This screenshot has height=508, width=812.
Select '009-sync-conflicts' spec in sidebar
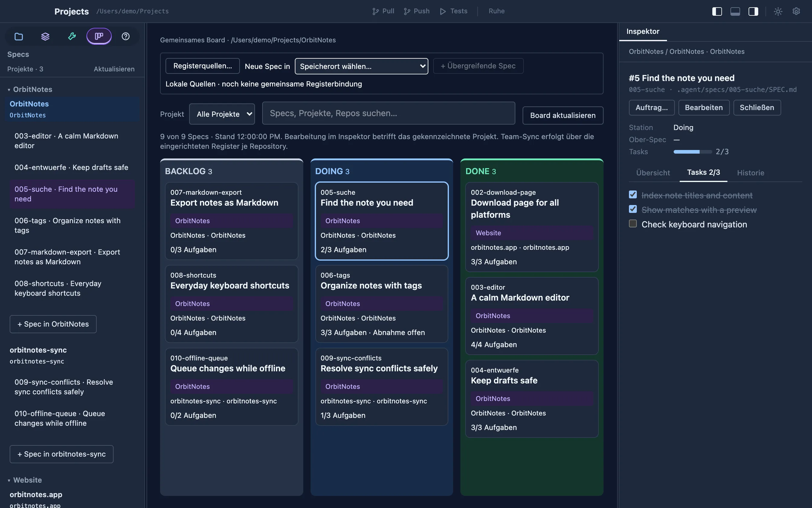[x=72, y=387]
